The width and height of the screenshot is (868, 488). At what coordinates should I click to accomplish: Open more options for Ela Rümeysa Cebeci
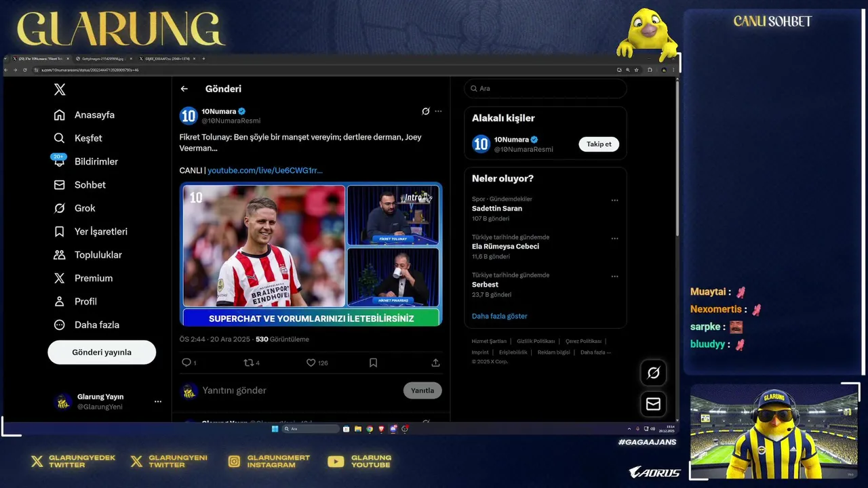[x=614, y=239]
